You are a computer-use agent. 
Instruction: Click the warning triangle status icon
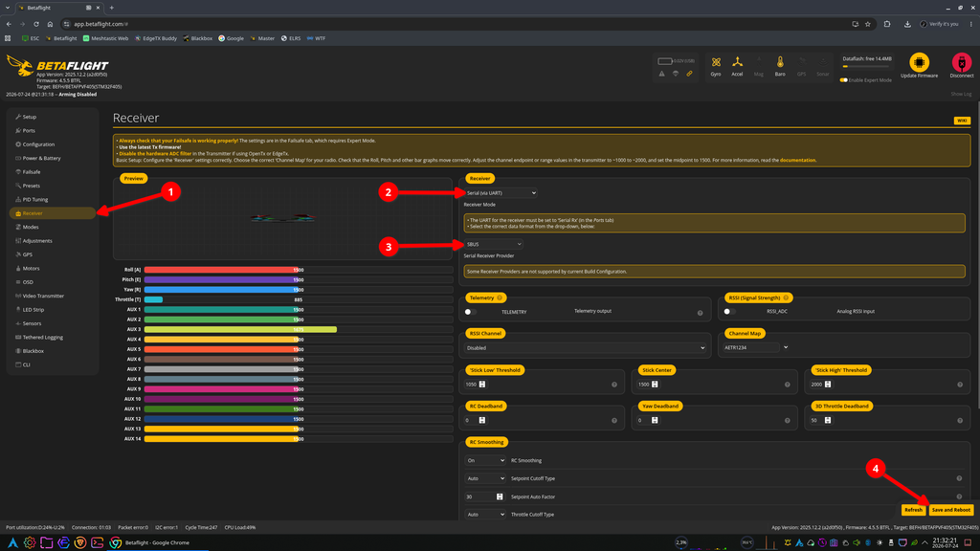click(x=662, y=74)
